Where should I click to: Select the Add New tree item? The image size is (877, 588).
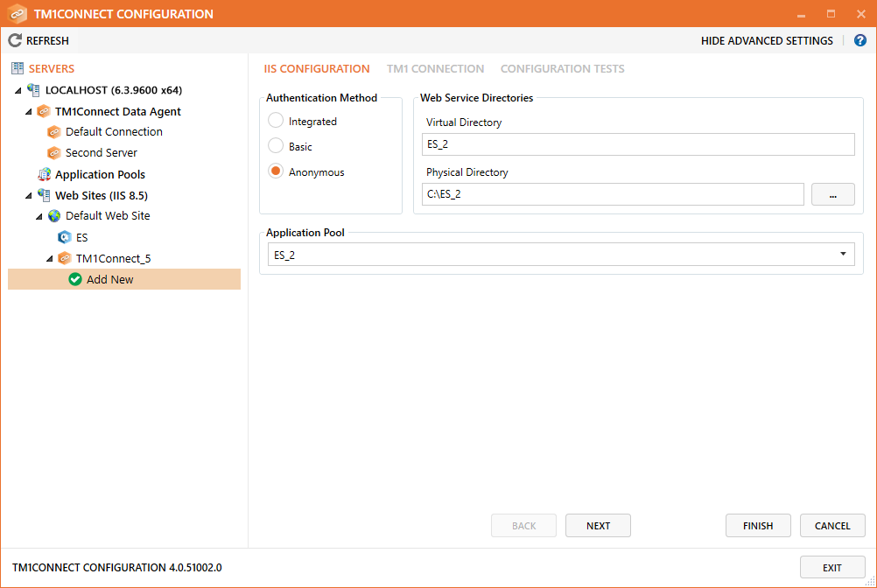click(x=124, y=279)
